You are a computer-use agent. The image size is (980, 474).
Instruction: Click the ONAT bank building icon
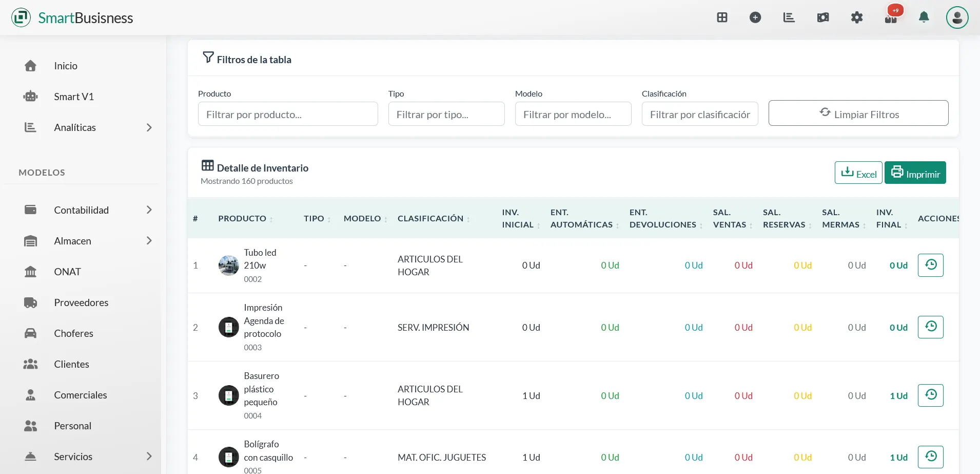(x=30, y=271)
